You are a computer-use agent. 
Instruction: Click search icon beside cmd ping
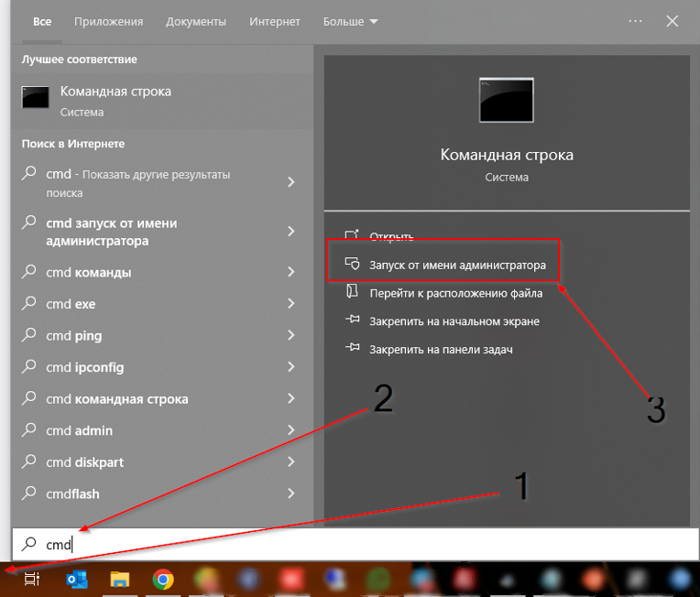(x=29, y=334)
